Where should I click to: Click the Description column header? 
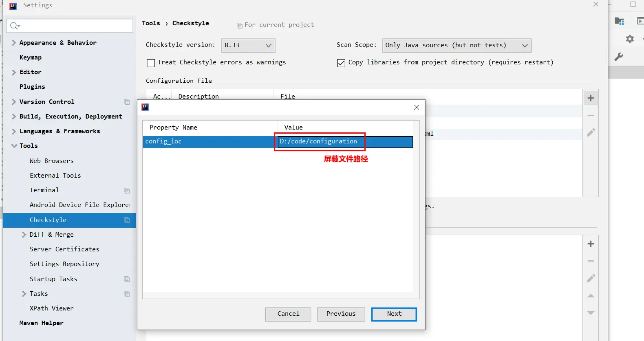click(x=198, y=97)
